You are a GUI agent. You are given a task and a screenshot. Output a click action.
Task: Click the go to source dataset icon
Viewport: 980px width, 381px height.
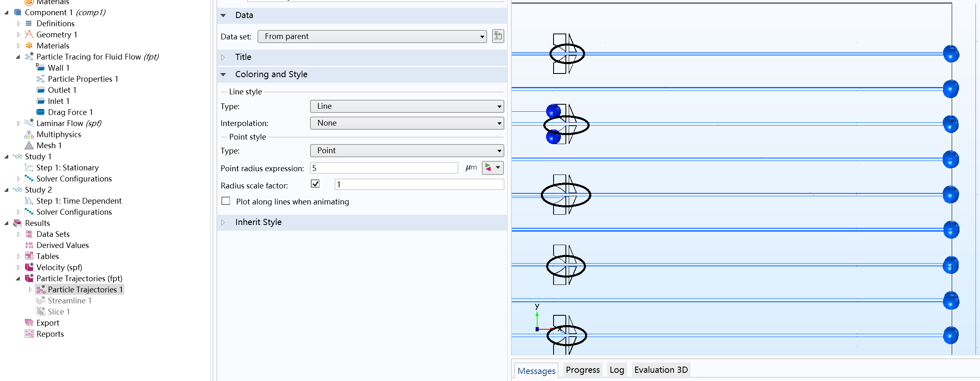coord(498,36)
